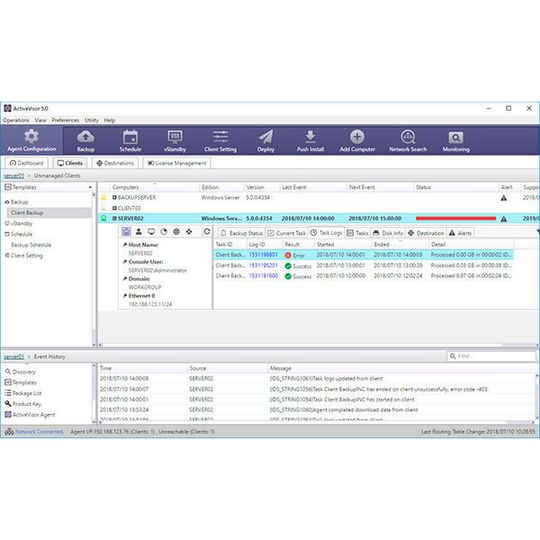Image resolution: width=540 pixels, height=540 pixels.
Task: Click the Network Connected status bar icon
Action: click(9, 432)
